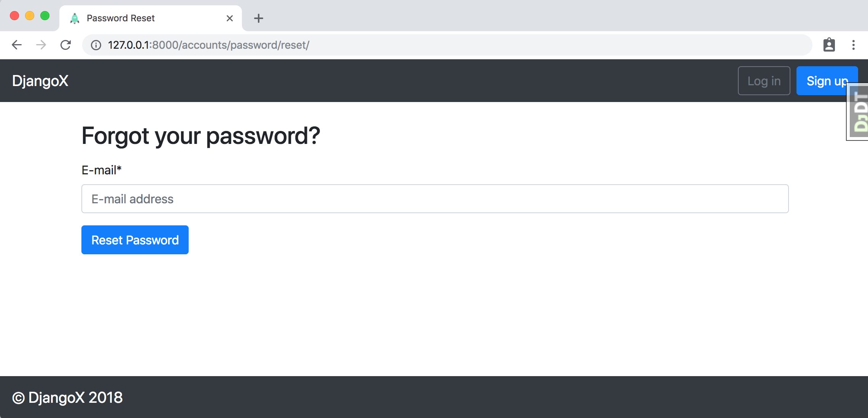Click the DjangoX brand link in the navbar
868x418 pixels.
coord(40,81)
